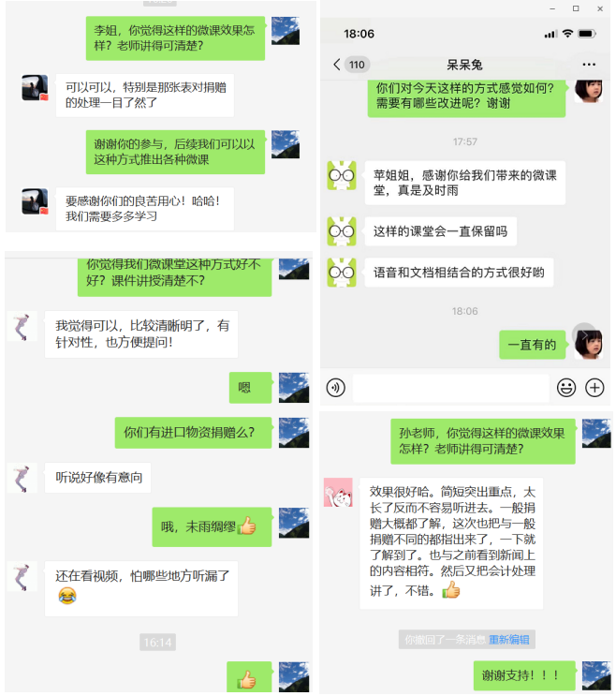Tap the back chevron beside 110
Screen dimensions: 616x696
tap(337, 65)
